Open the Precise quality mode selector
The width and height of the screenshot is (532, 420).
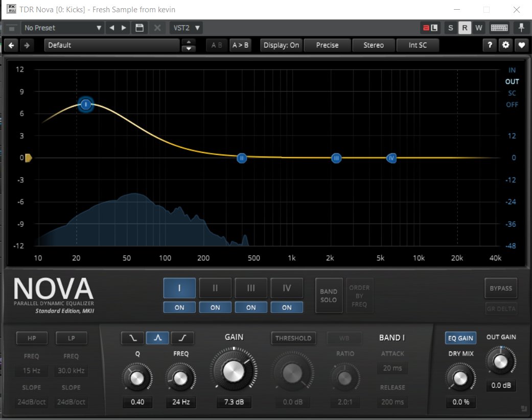pos(327,45)
